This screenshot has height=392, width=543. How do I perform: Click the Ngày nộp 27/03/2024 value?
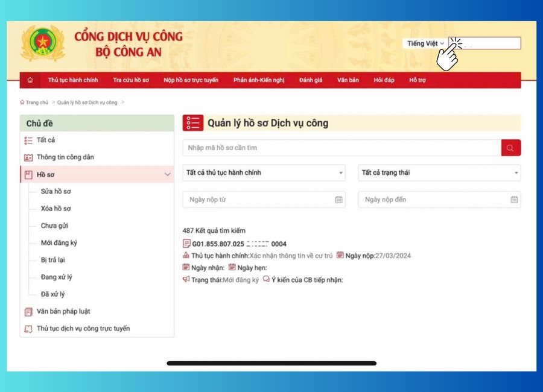tap(393, 256)
